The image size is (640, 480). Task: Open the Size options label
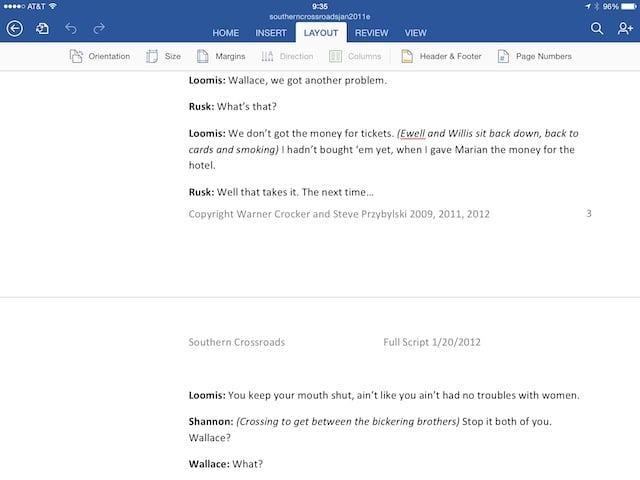173,56
